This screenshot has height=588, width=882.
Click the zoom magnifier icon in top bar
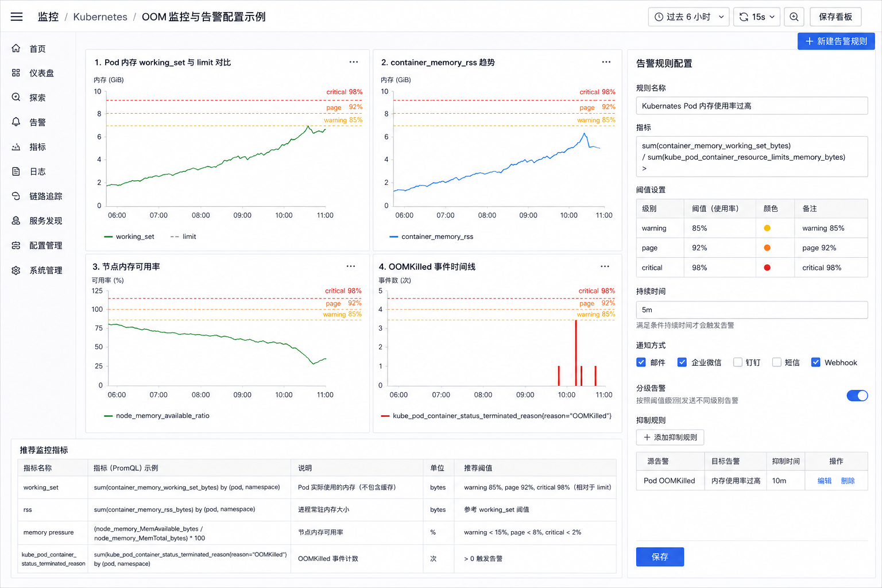(794, 17)
